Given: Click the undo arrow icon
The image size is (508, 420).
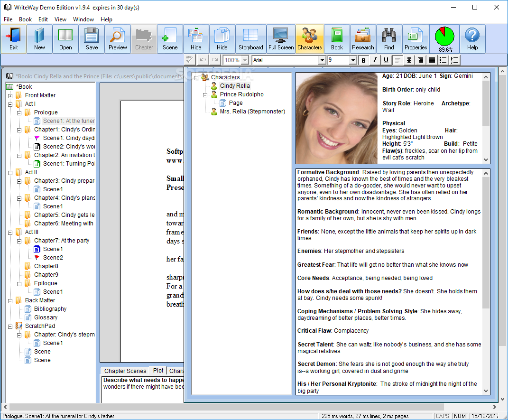Looking at the screenshot, I should [x=203, y=60].
